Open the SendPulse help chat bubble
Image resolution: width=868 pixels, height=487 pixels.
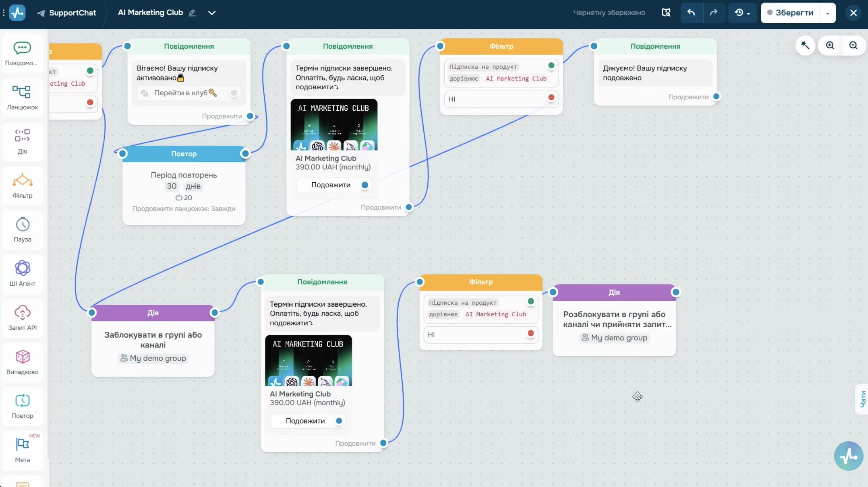(848, 456)
